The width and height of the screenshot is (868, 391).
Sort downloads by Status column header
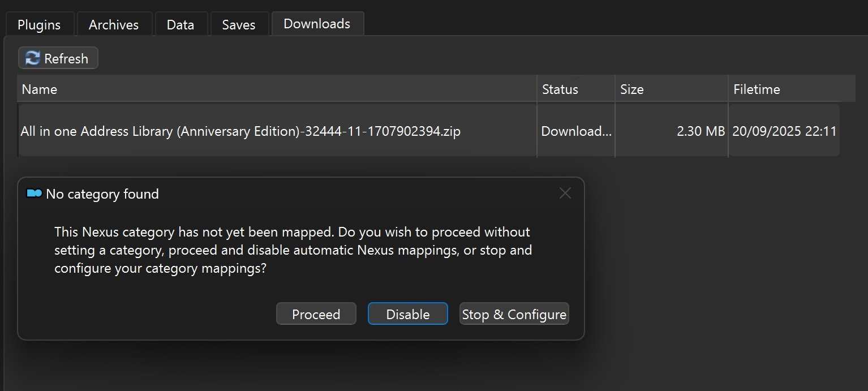560,89
